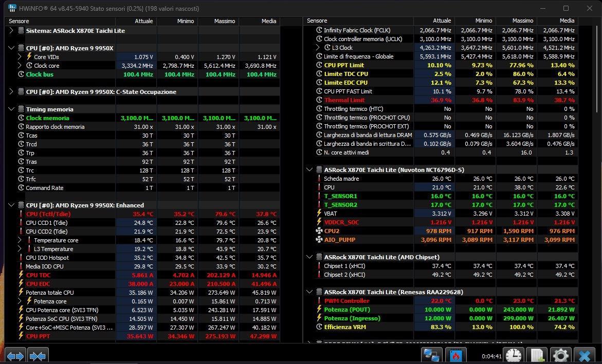Click the thermometer icon beside PWM Controller
Image resolution: width=602 pixels, height=364 pixels.
point(319,301)
